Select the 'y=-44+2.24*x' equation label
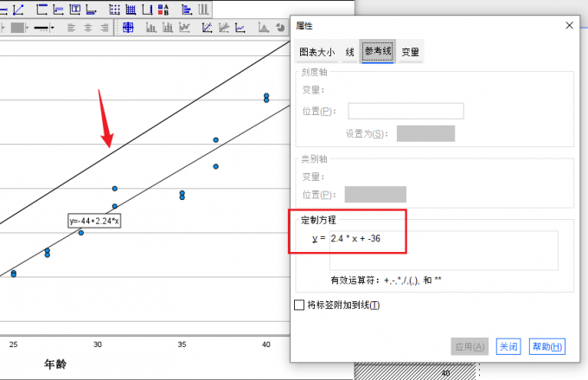588x380 pixels. pos(94,221)
